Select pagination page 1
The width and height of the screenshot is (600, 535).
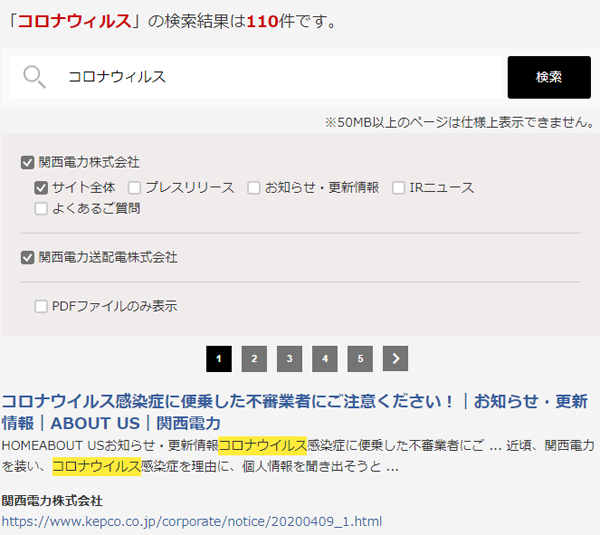point(219,359)
